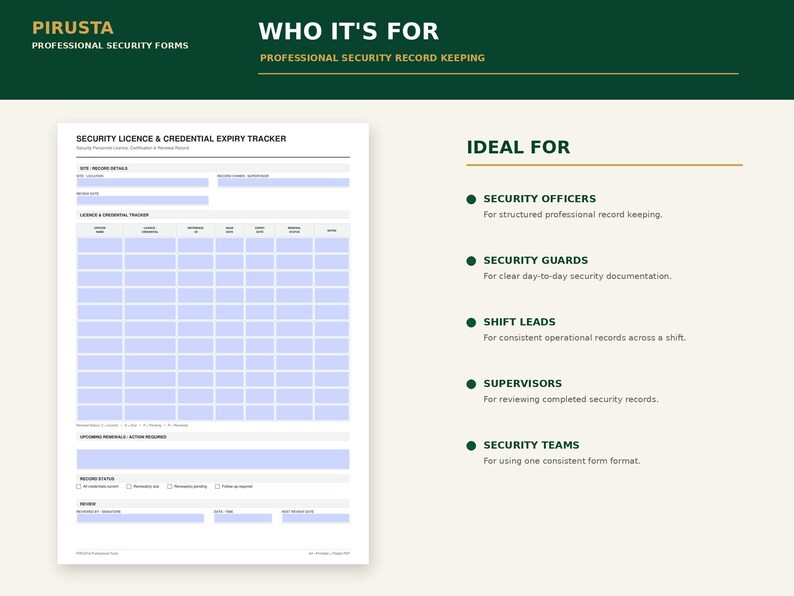
Task: Click the "WHO IT'S FOR" header title
Action: (348, 31)
